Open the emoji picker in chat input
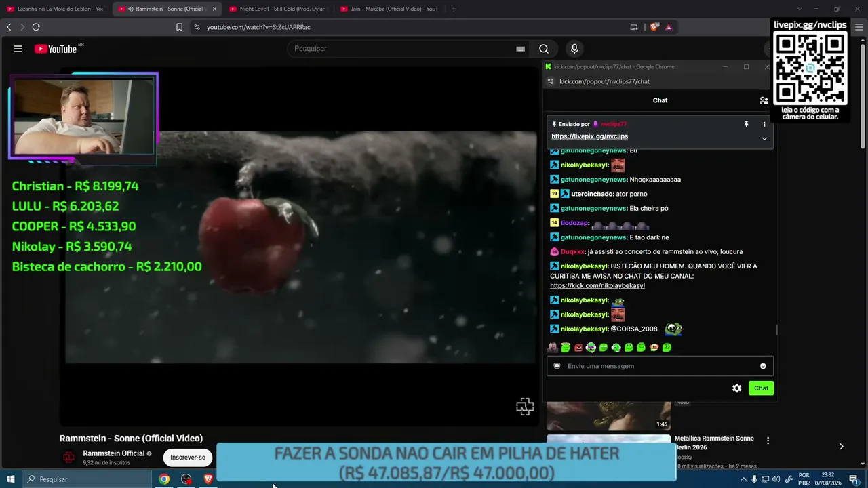Image resolution: width=868 pixels, height=488 pixels. 763,366
